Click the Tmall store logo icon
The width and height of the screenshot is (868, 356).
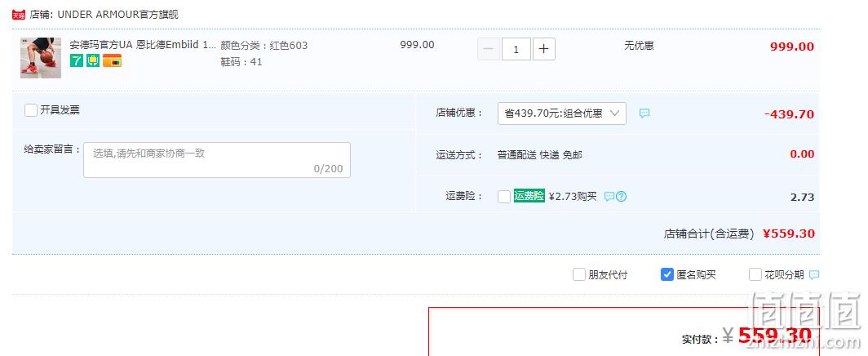19,15
